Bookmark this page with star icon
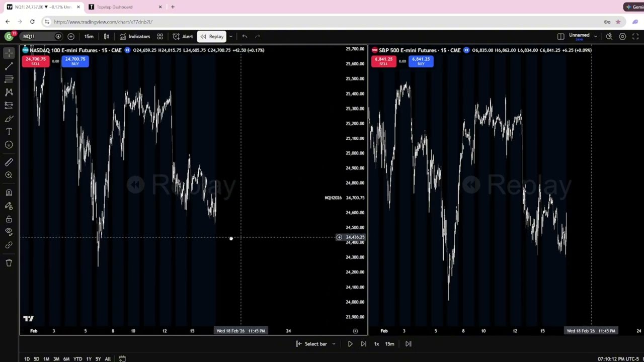The height and width of the screenshot is (362, 644). (x=618, y=22)
